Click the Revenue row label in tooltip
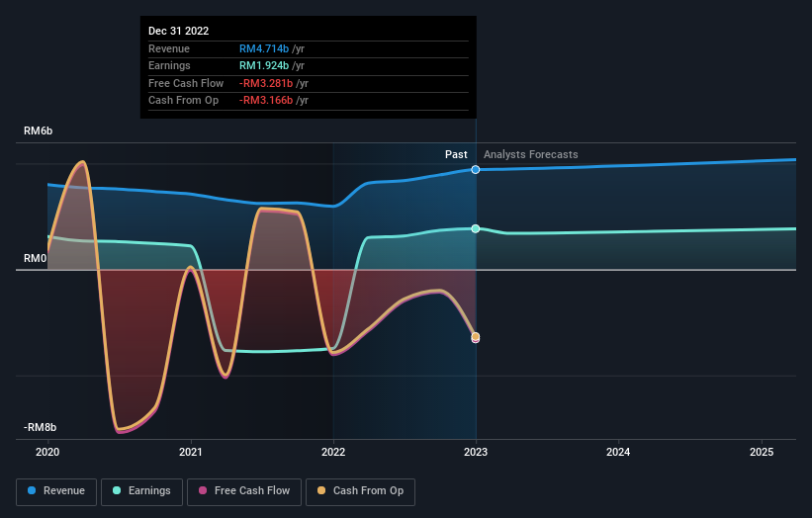This screenshot has width=812, height=518. [x=169, y=48]
